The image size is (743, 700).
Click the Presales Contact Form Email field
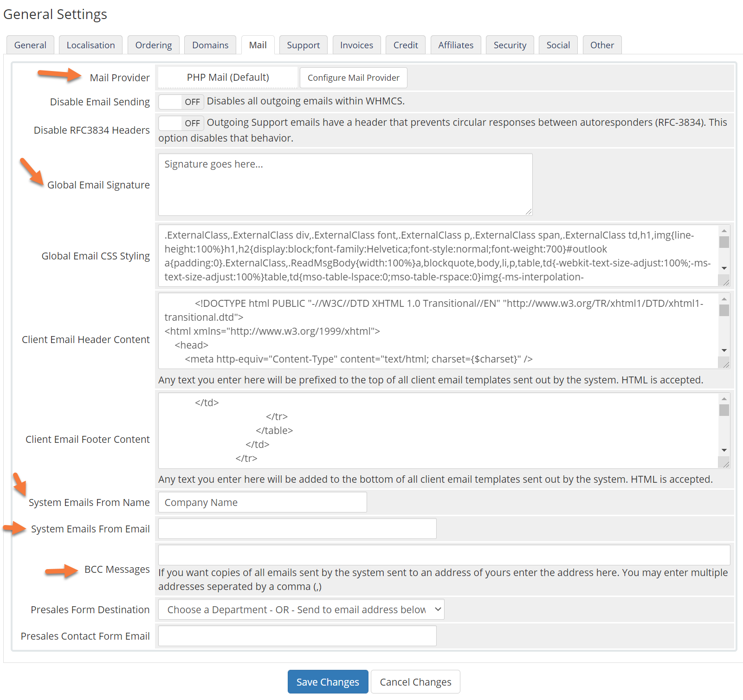pos(297,636)
